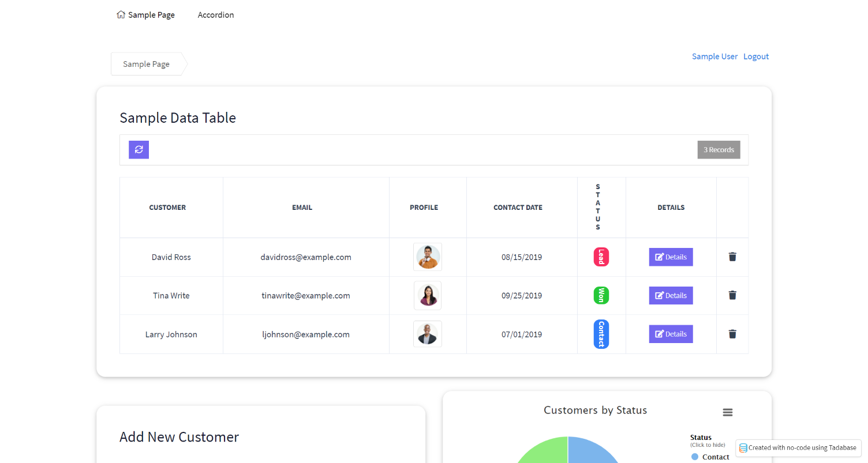The width and height of the screenshot is (868, 463).
Task: Delete Larry Johnson row with trash icon
Action: pos(732,334)
